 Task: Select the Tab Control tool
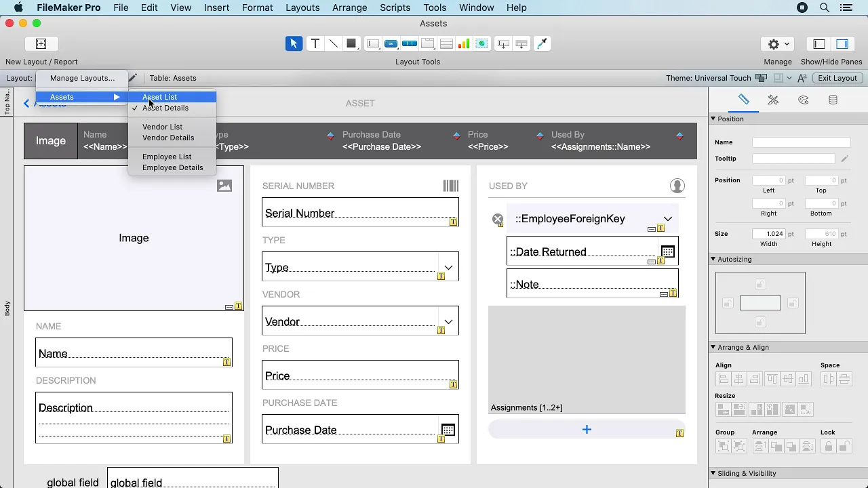[428, 43]
